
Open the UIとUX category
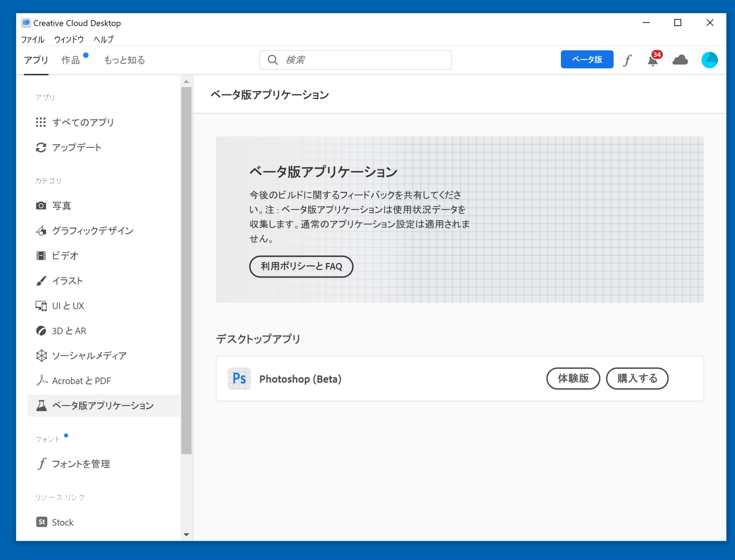[68, 306]
